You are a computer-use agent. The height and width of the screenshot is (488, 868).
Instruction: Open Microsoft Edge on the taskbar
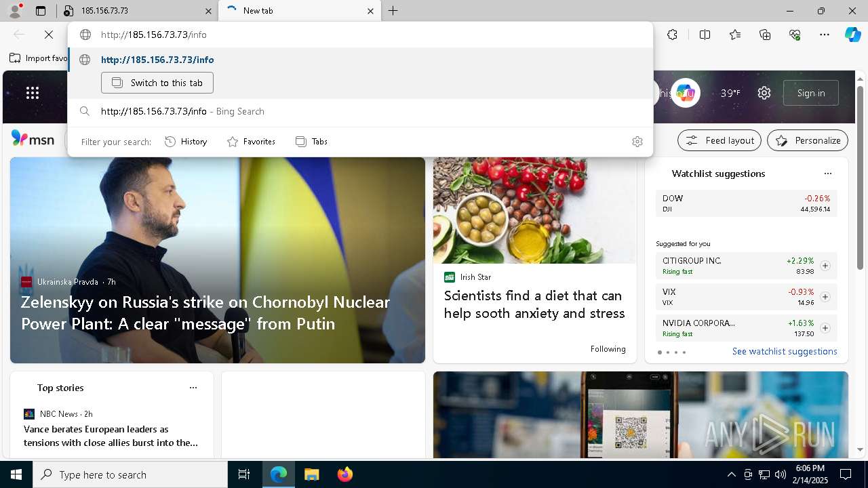[x=279, y=474]
